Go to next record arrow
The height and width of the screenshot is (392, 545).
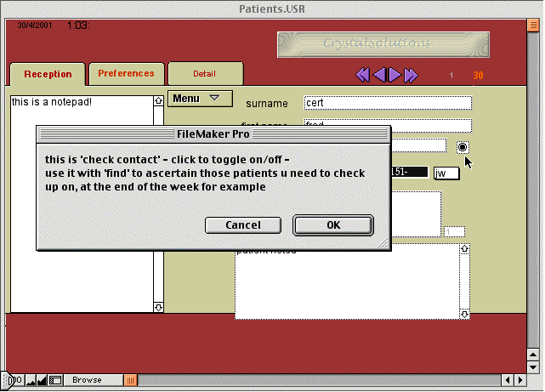pyautogui.click(x=395, y=75)
